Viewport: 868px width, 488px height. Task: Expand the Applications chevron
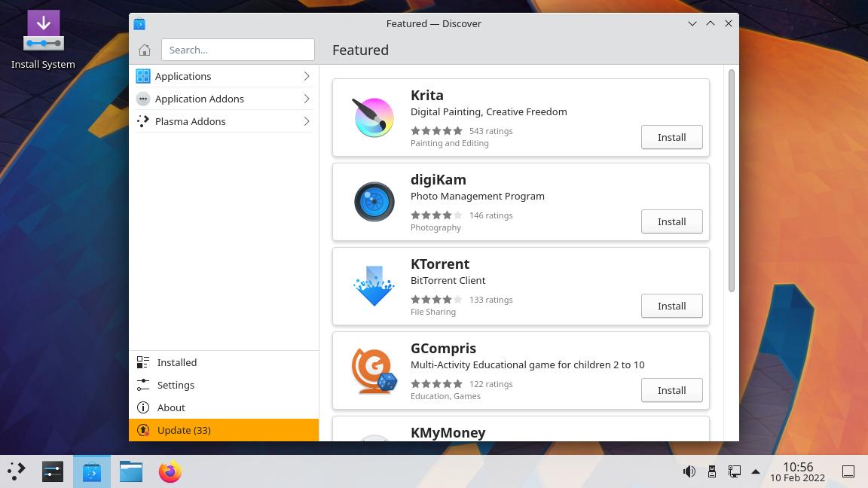[306, 76]
